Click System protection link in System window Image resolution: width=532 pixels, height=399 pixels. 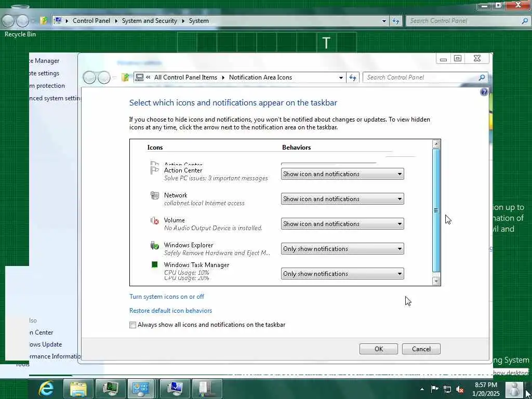[47, 86]
